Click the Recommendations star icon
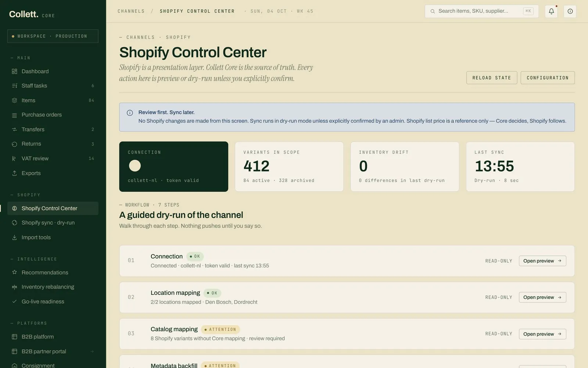The height and width of the screenshot is (368, 588). (x=14, y=273)
